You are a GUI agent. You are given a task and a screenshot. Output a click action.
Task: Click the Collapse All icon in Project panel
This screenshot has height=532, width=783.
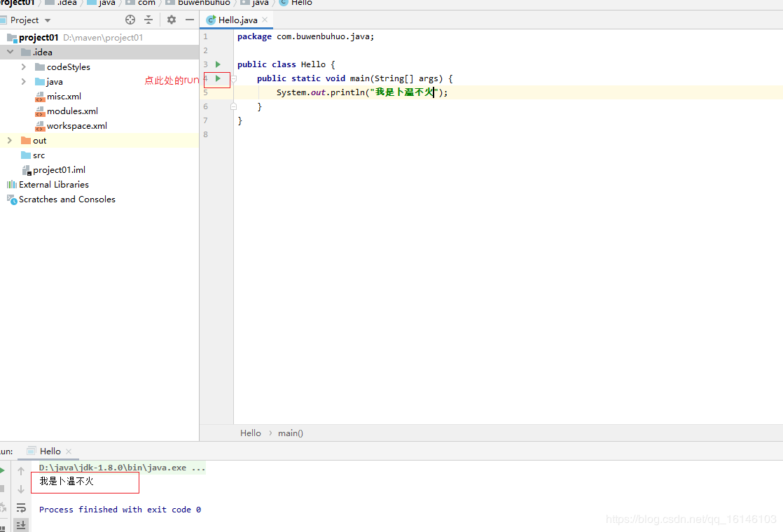click(x=148, y=20)
